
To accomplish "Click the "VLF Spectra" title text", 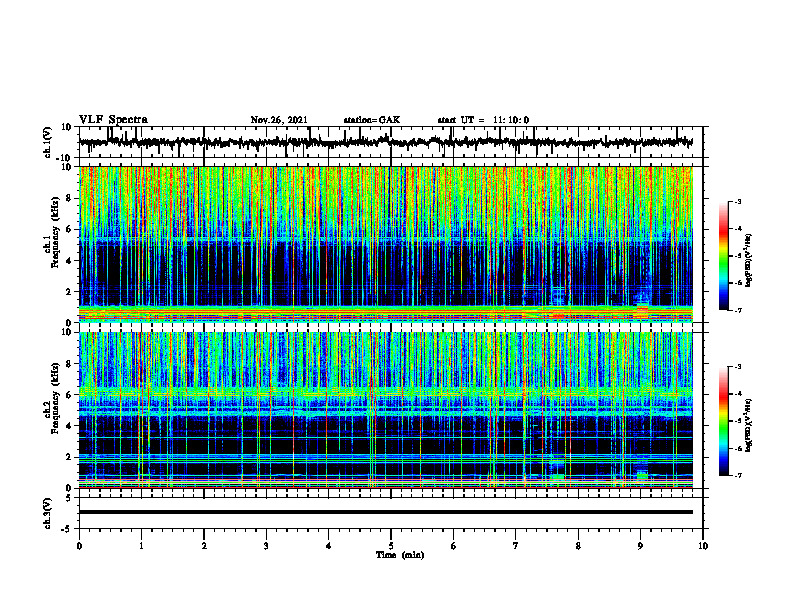I will (x=113, y=120).
